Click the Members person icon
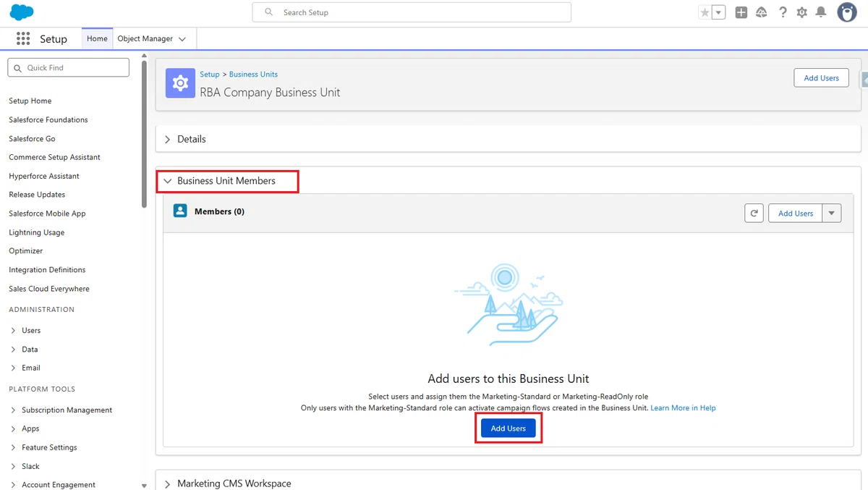The image size is (868, 490). (x=180, y=211)
